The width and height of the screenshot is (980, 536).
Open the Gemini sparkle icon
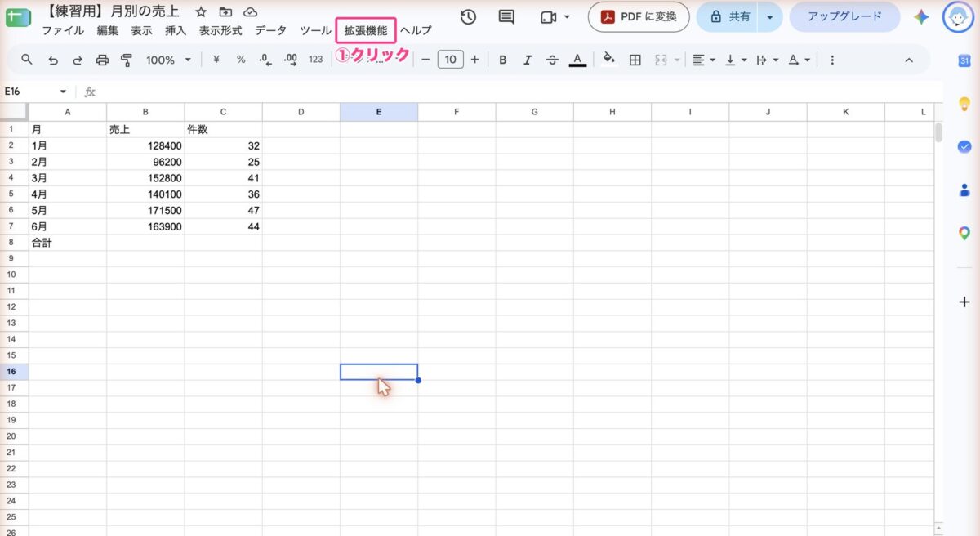(921, 17)
